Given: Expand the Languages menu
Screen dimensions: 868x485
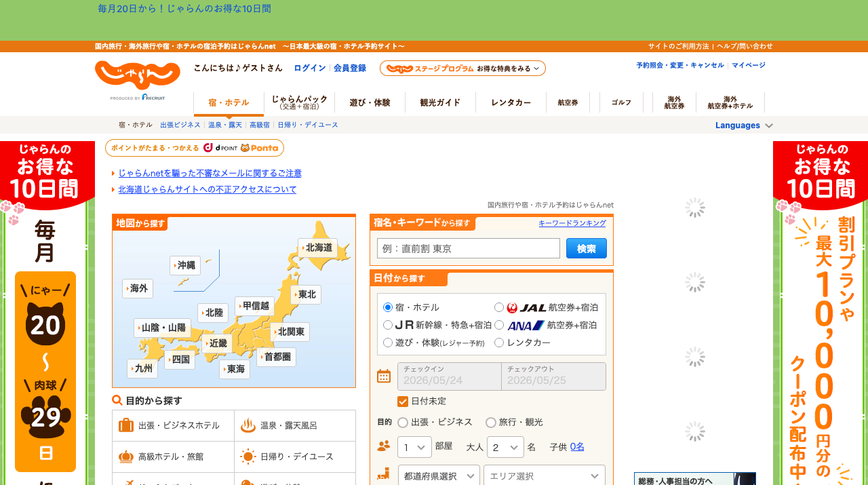Looking at the screenshot, I should pyautogui.click(x=744, y=125).
